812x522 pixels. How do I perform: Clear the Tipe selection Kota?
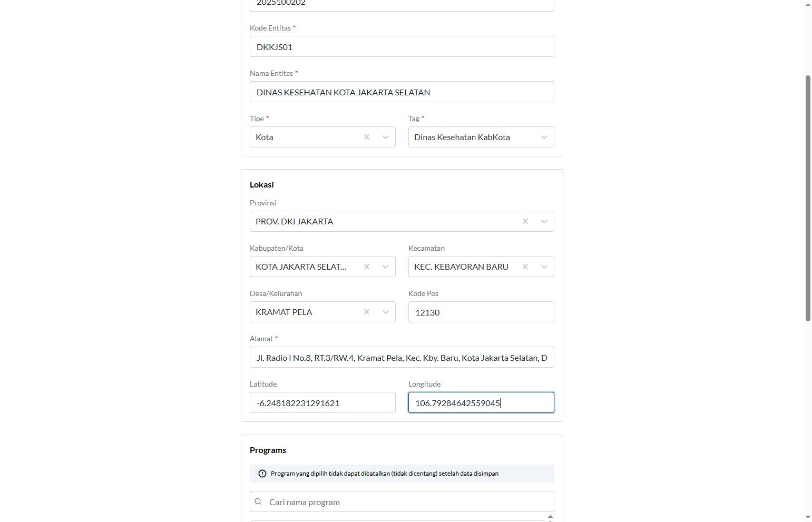(367, 137)
